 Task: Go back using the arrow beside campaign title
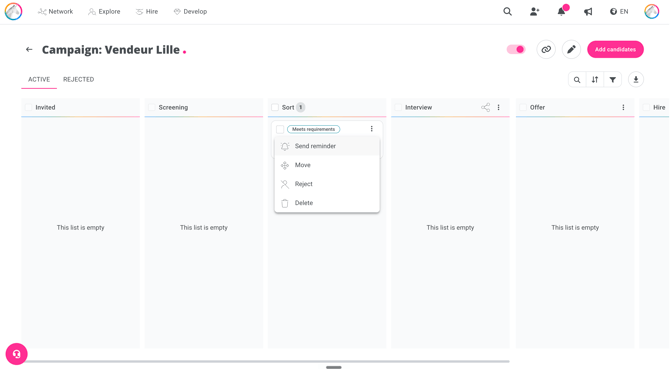(x=29, y=50)
